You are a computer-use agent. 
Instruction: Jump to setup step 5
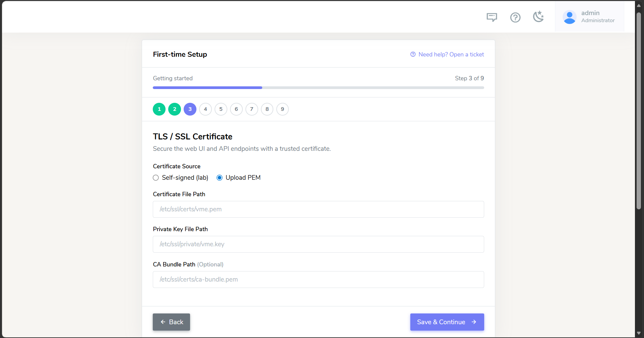(221, 109)
